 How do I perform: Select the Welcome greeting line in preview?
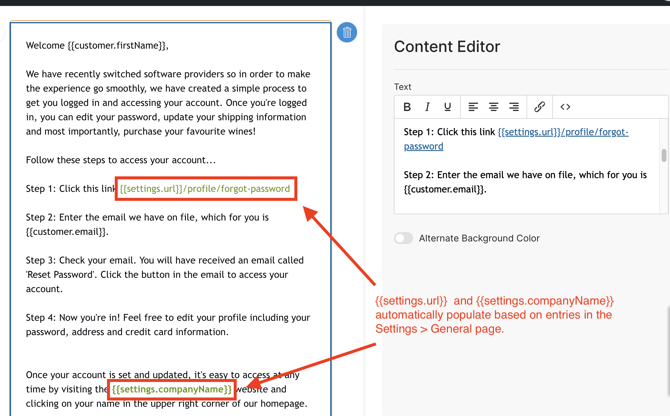click(97, 46)
